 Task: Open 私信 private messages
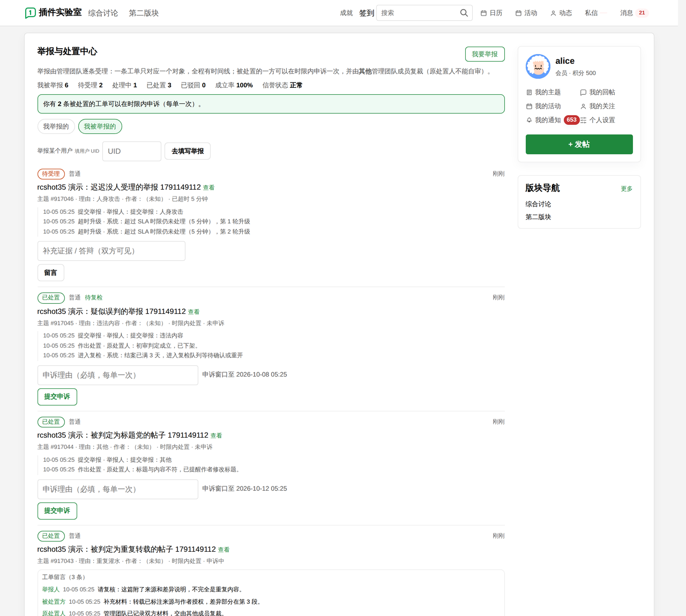[591, 13]
